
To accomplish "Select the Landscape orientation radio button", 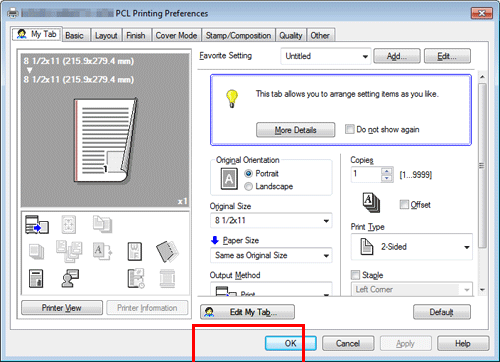I will click(x=248, y=186).
